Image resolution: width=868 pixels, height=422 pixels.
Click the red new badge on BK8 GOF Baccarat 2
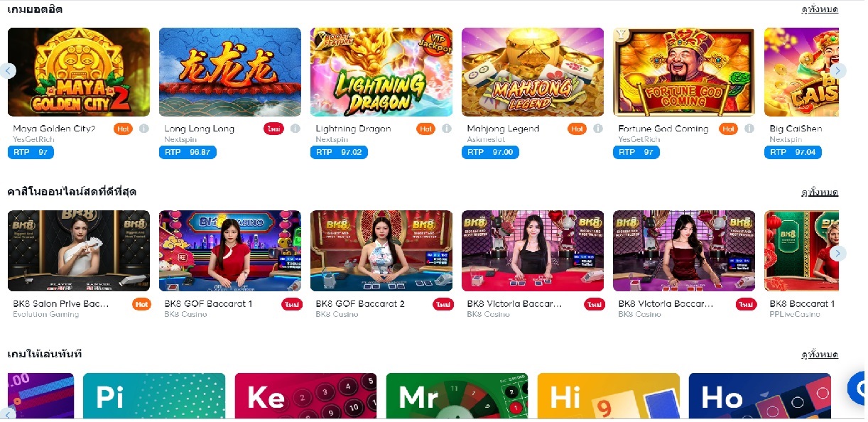coord(443,304)
